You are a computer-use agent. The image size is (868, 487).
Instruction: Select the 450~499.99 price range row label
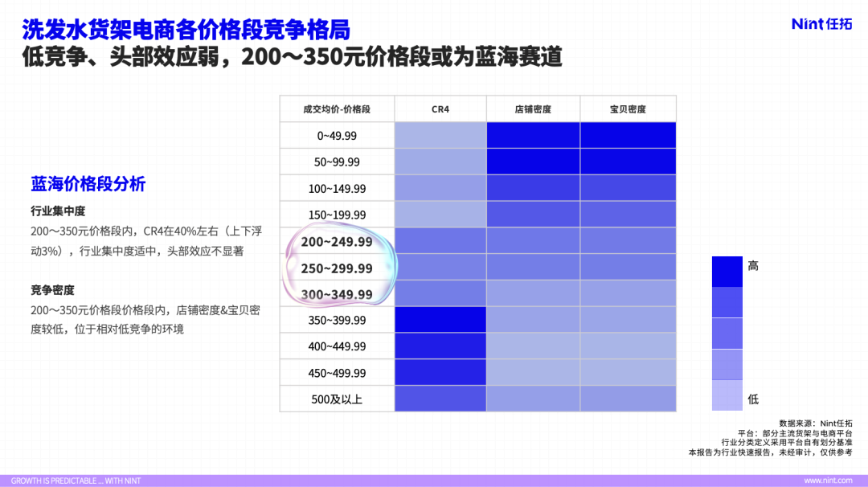click(x=337, y=373)
